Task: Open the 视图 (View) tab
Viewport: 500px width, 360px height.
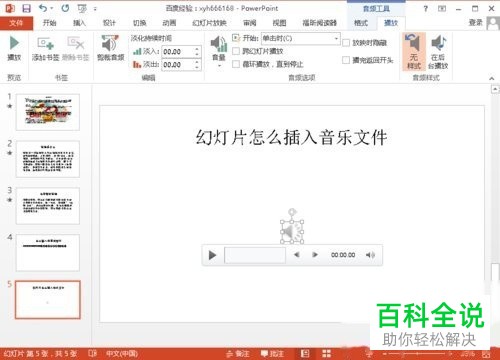Action: 279,23
